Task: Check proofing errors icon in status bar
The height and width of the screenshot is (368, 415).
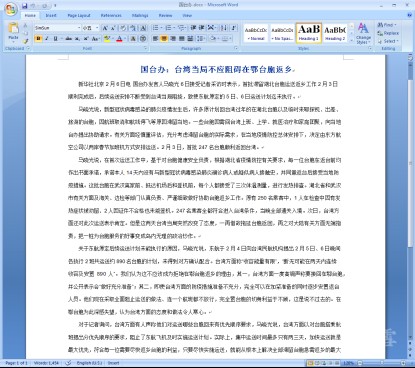Action: click(x=68, y=363)
